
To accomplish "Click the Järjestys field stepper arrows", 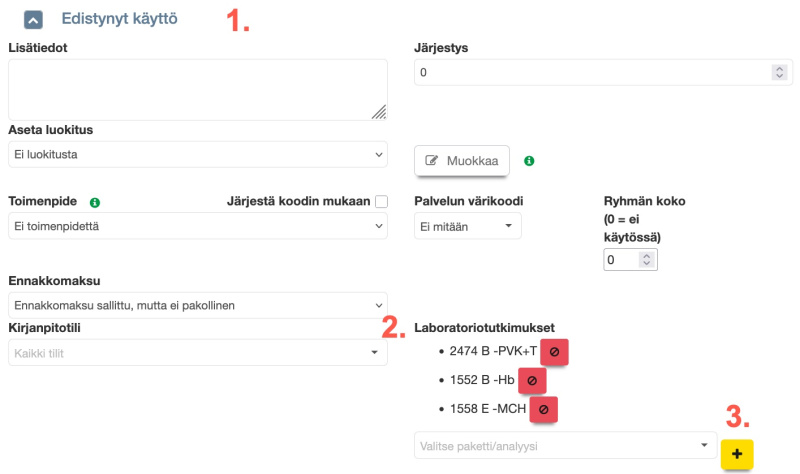I will 779,72.
